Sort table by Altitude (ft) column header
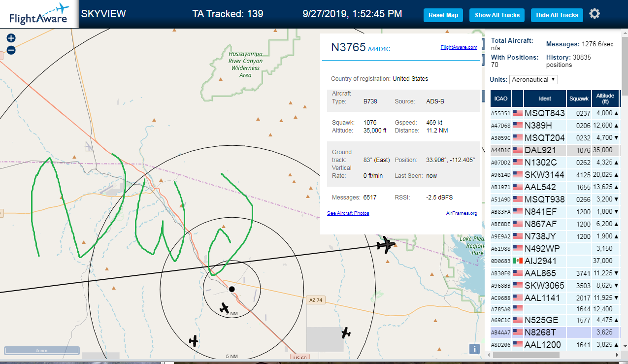The width and height of the screenshot is (628, 364). tap(605, 99)
